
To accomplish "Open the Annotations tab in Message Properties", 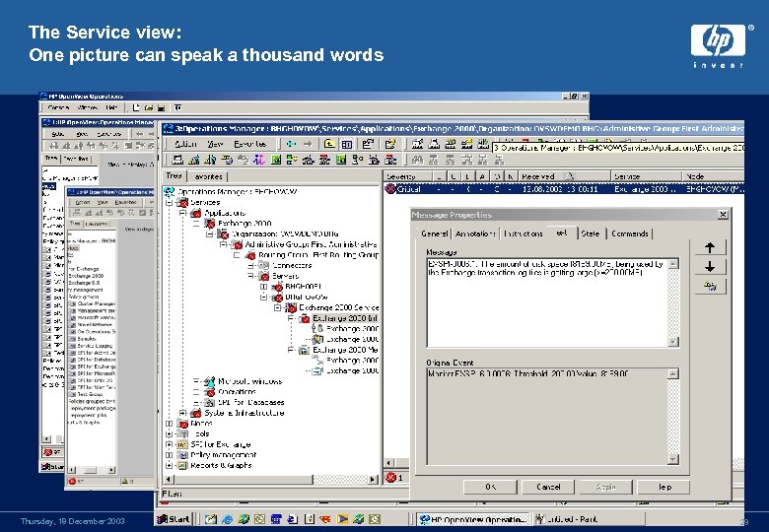I will point(475,233).
